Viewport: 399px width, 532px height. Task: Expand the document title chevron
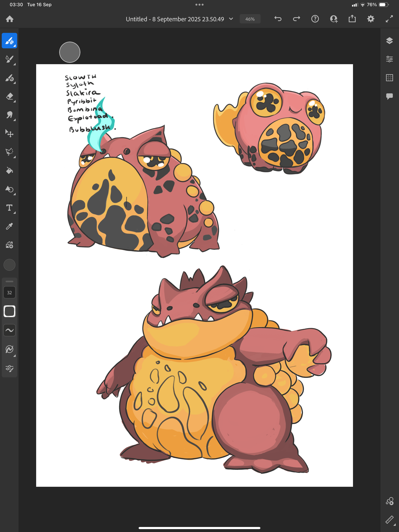[x=231, y=19]
